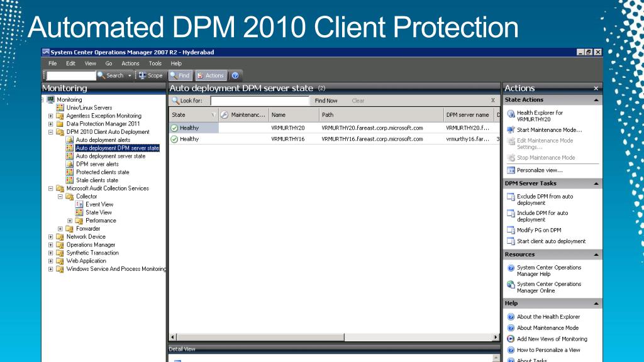Click Start Maintenance Mode link

(x=550, y=130)
